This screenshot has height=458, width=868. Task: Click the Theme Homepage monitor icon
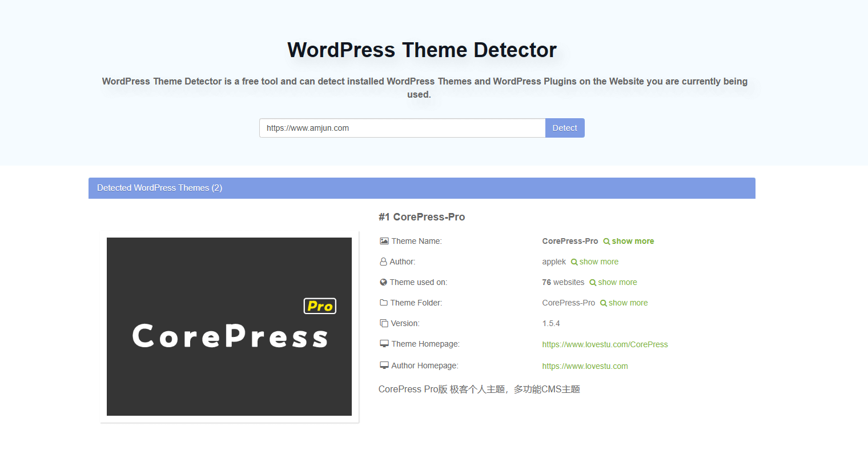[384, 344]
